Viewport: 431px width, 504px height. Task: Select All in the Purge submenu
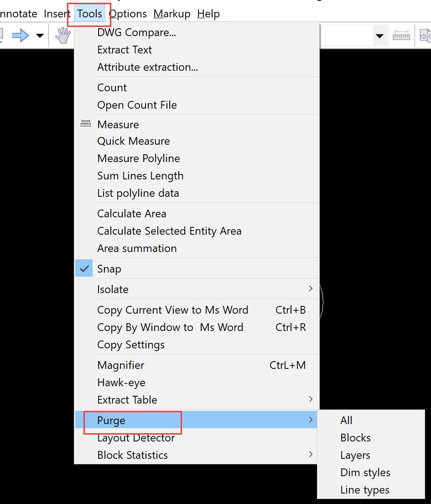tap(346, 420)
